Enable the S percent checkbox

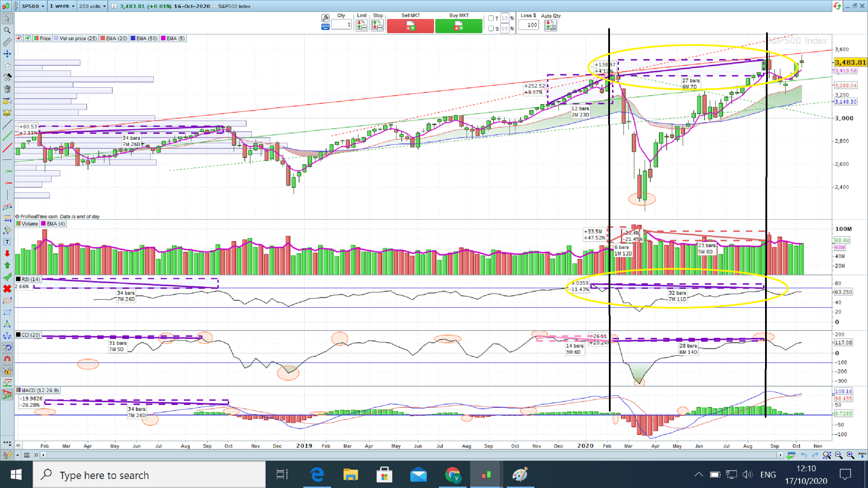point(491,29)
